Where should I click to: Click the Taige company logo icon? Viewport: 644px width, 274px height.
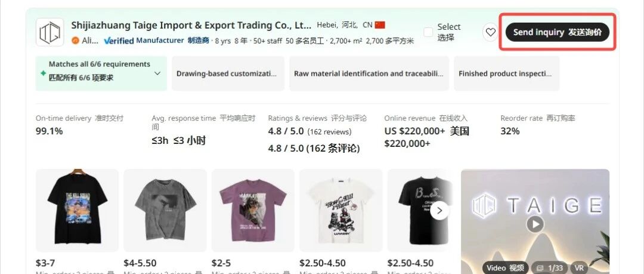pos(49,32)
